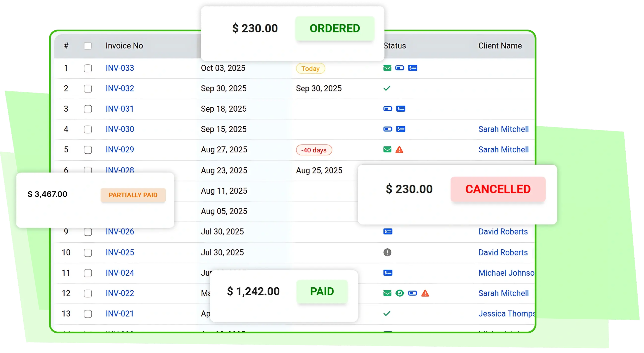Check the select-all checkbox in the header
644x353 pixels.
88,46
